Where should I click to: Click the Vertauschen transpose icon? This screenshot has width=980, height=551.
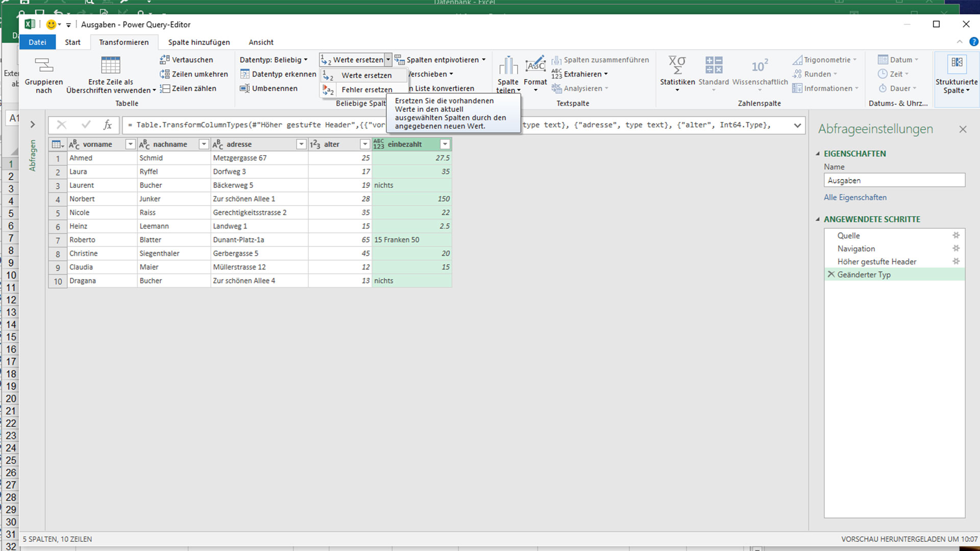point(165,59)
